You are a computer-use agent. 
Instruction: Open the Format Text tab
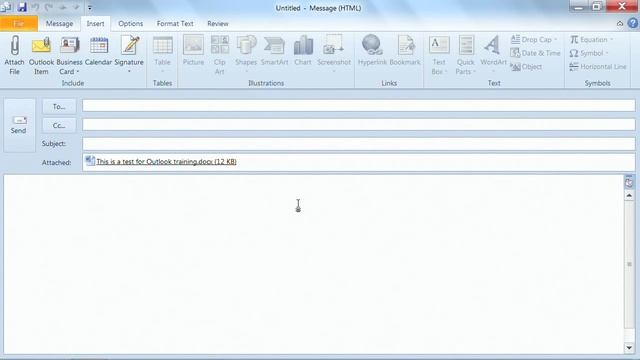[x=175, y=24]
